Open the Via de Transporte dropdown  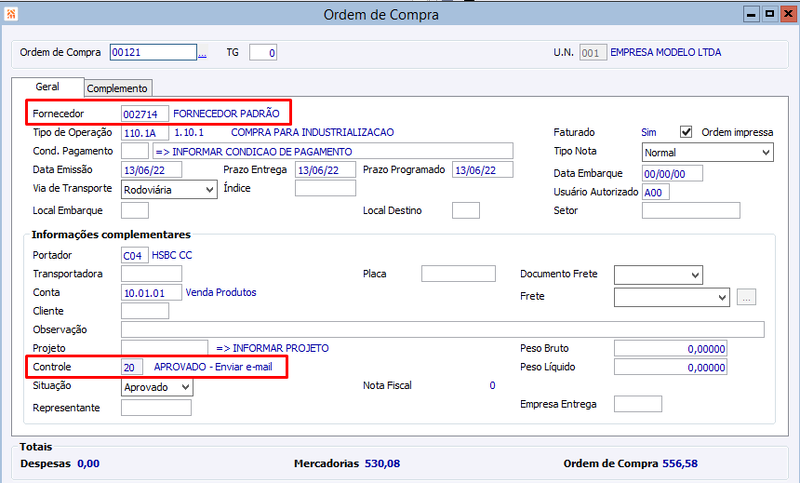pyautogui.click(x=169, y=190)
